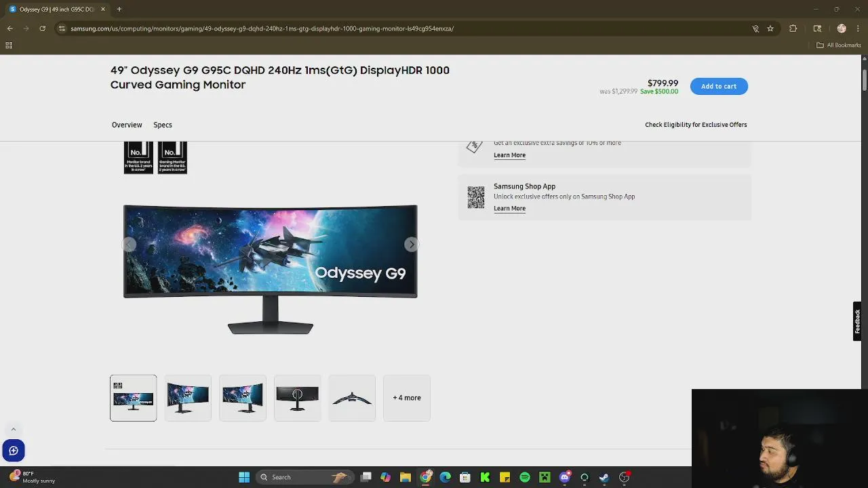Launch Minecraft from the taskbar
The image size is (868, 488).
click(545, 477)
